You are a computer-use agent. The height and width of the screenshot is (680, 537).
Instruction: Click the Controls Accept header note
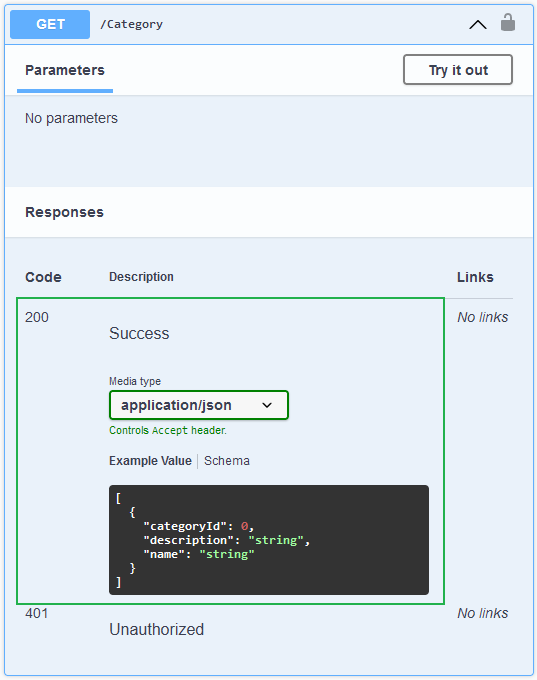click(x=168, y=430)
